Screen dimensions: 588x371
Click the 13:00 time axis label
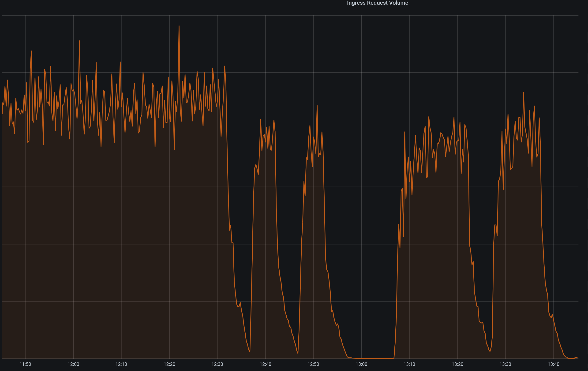click(361, 364)
